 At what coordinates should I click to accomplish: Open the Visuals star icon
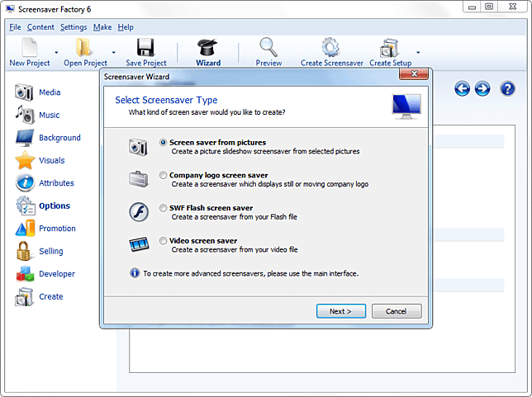point(25,160)
